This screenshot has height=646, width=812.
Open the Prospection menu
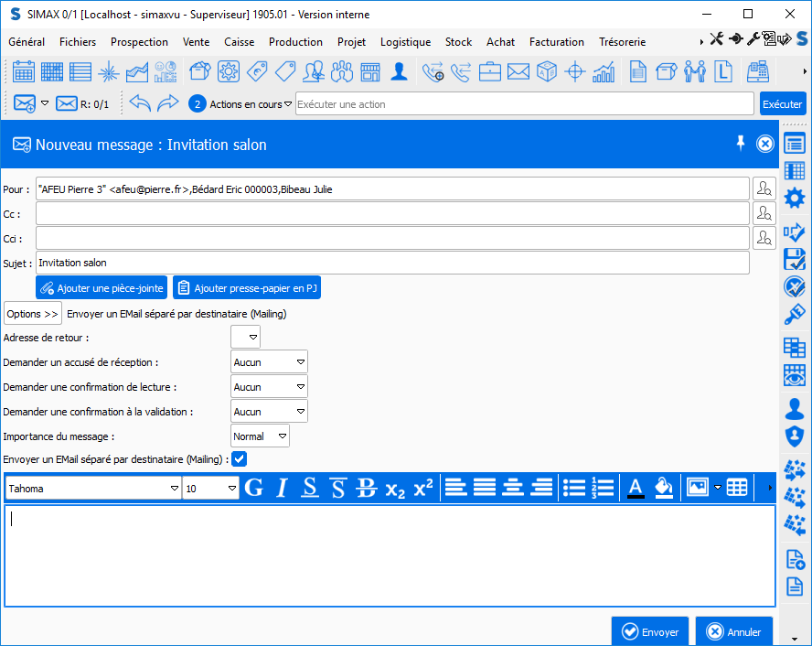coord(139,42)
